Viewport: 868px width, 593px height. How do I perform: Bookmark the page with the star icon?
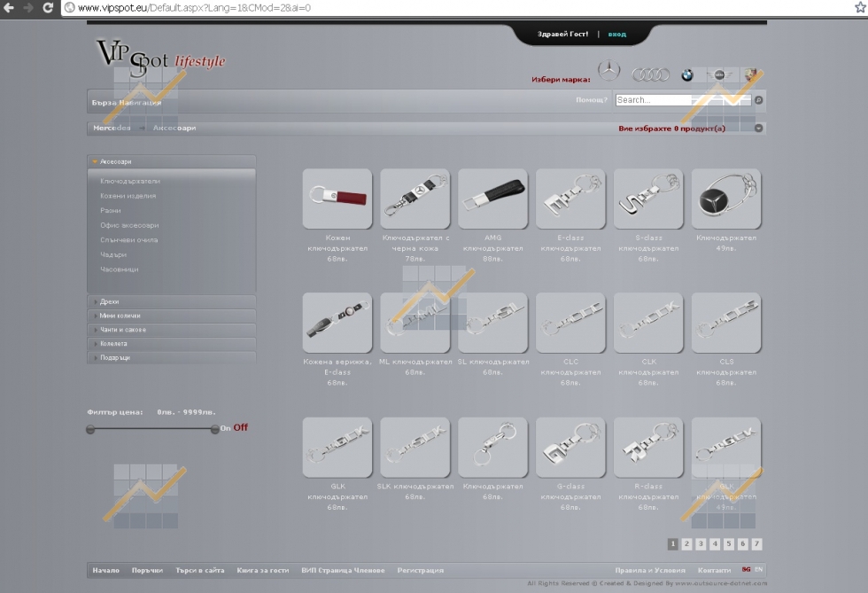861,8
